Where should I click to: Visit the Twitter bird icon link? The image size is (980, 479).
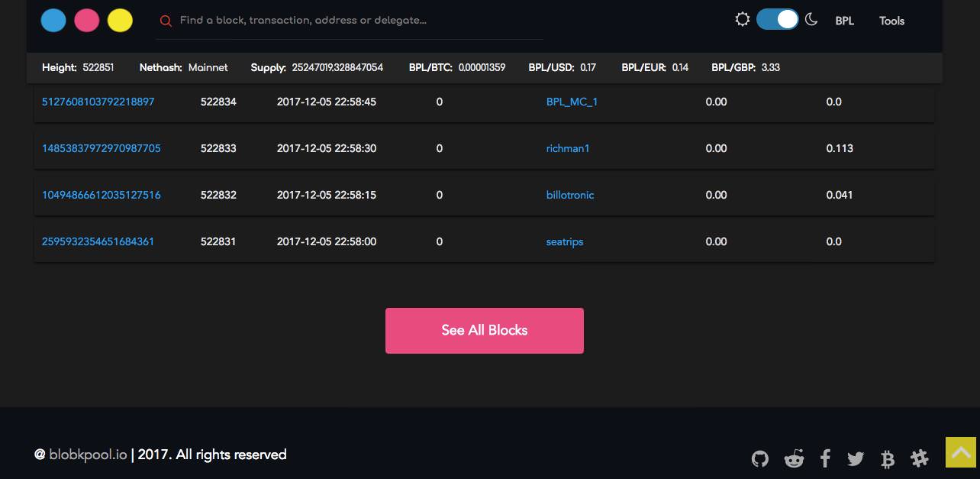point(856,458)
